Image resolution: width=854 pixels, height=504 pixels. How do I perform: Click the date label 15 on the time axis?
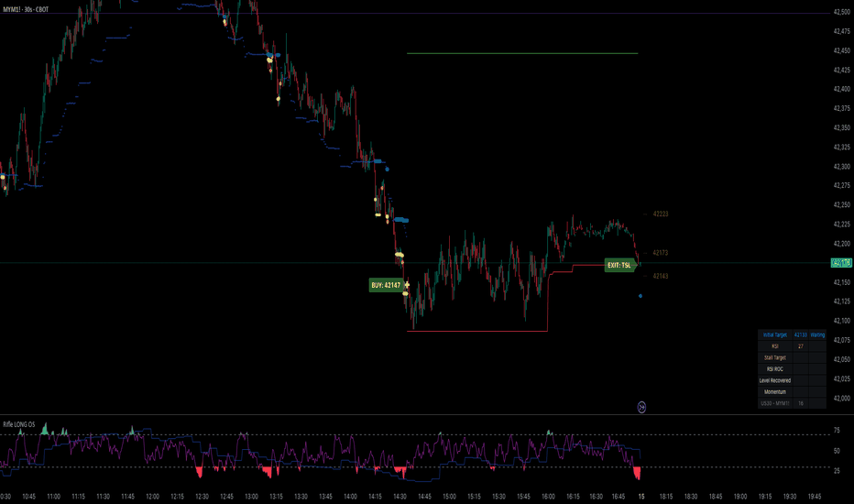[641, 497]
